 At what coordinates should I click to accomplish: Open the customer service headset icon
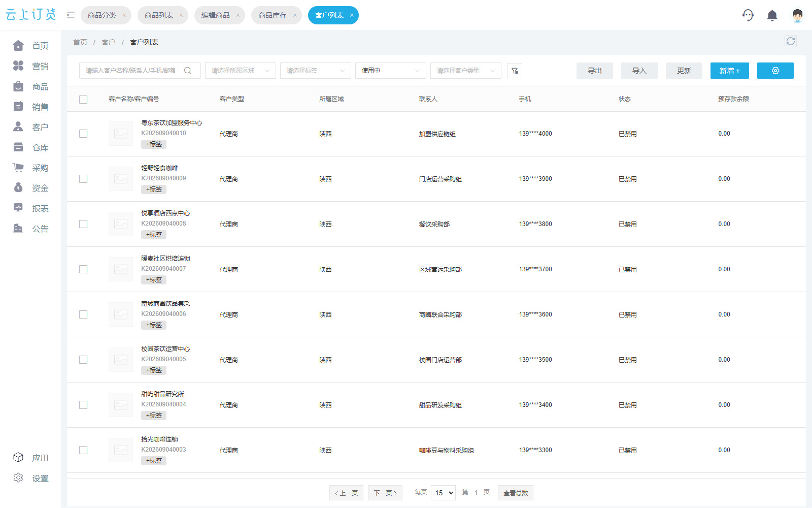coord(748,15)
